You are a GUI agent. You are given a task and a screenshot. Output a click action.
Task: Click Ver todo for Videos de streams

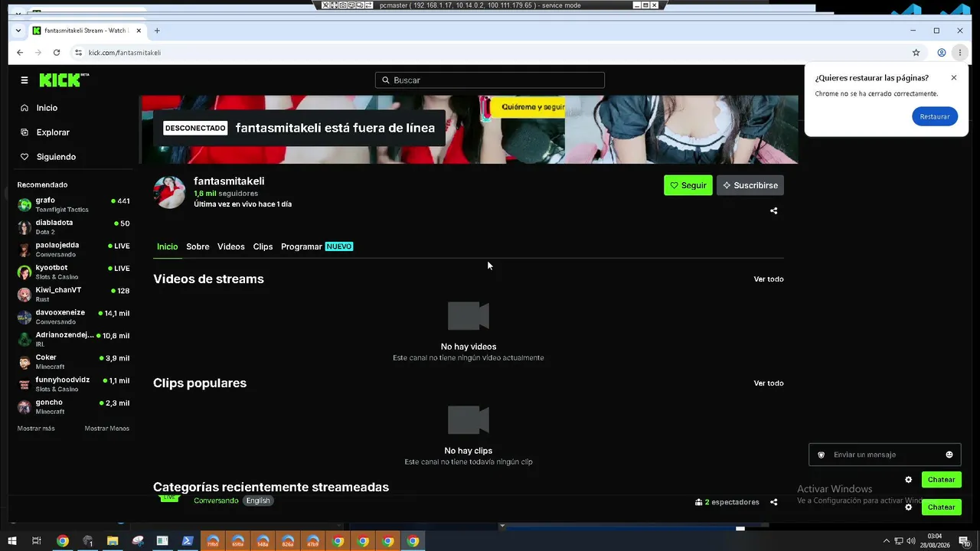point(769,279)
